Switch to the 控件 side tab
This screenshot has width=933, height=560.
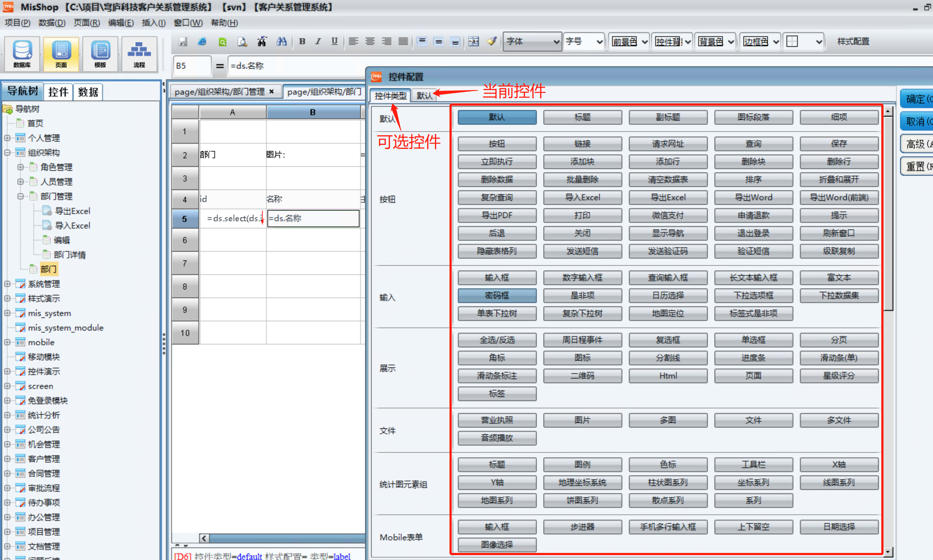coord(58,92)
